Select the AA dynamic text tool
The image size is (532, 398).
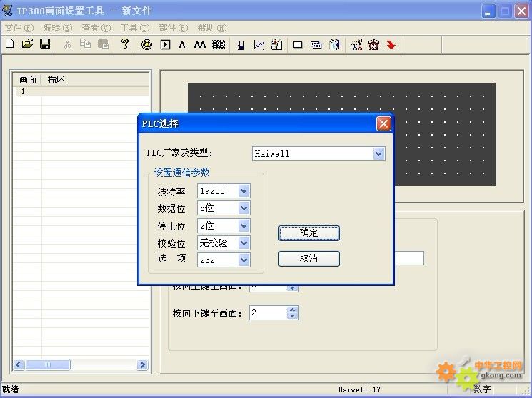[200, 45]
